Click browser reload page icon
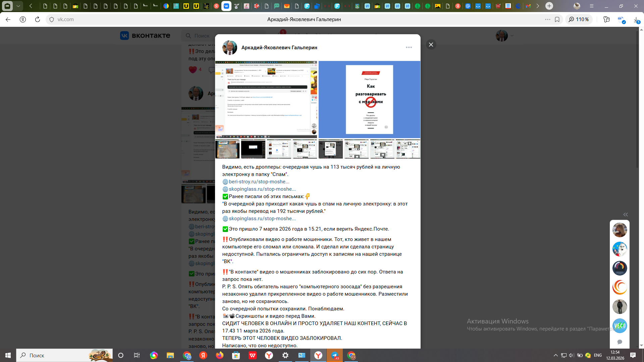 point(38,19)
